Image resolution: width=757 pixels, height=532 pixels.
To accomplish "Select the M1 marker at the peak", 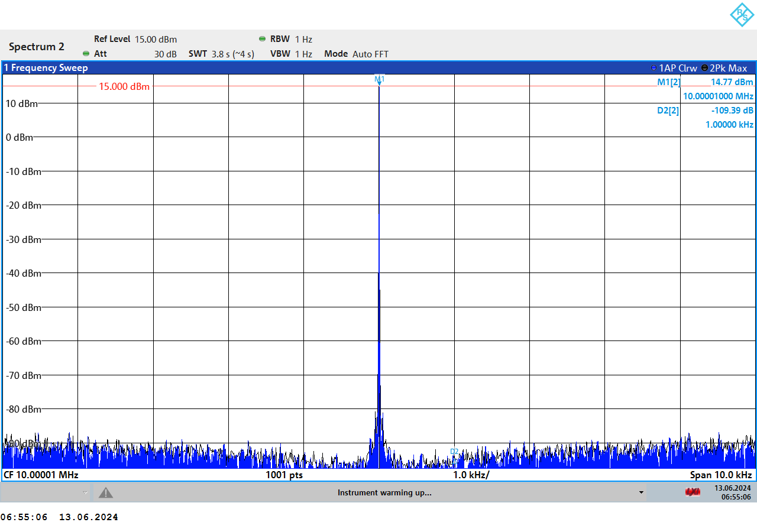I will tap(379, 79).
